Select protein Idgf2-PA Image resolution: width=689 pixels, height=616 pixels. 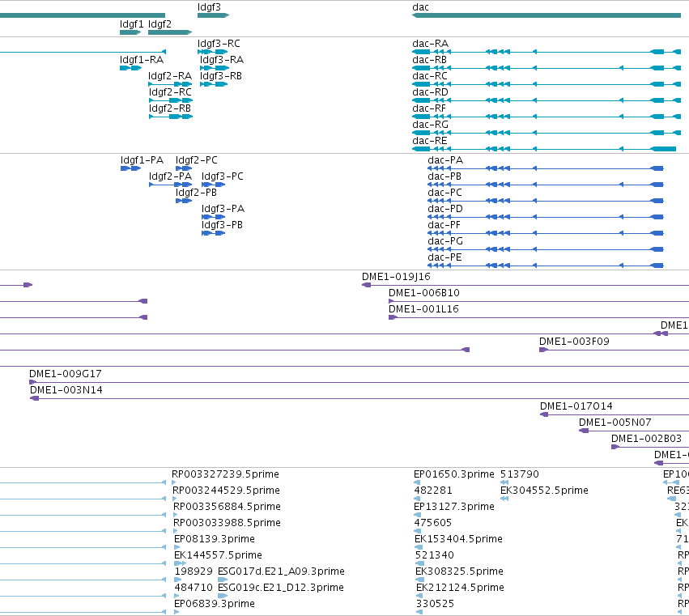[x=171, y=185]
